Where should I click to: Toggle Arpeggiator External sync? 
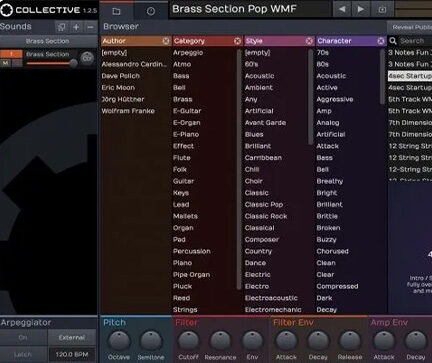click(72, 338)
